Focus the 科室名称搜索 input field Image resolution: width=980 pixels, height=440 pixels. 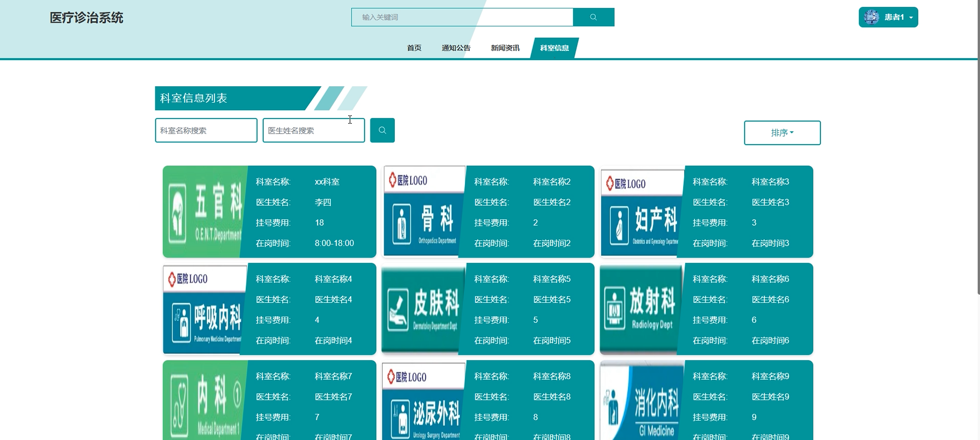coord(206,130)
